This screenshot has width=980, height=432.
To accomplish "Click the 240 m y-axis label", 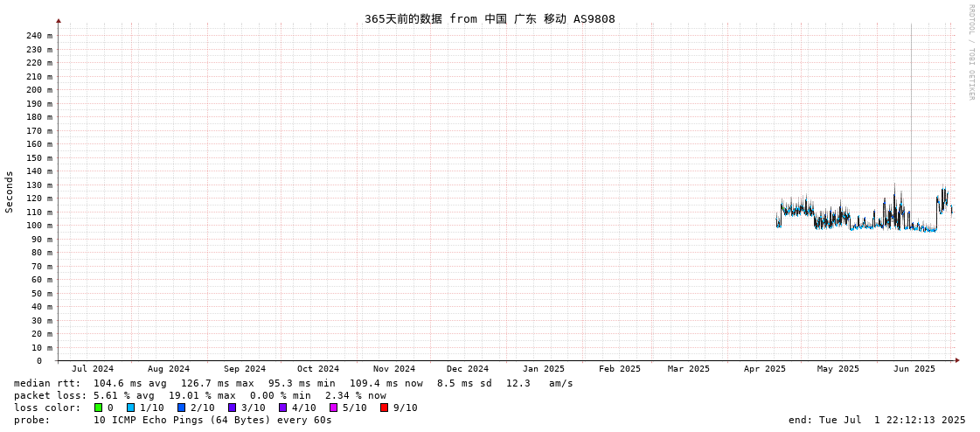I will click(x=39, y=36).
